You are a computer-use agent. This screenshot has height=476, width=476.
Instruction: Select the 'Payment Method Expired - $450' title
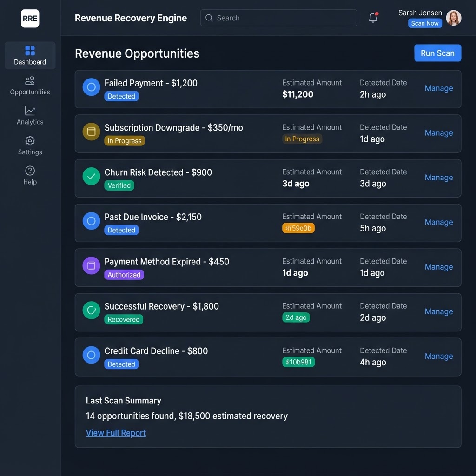[167, 262]
